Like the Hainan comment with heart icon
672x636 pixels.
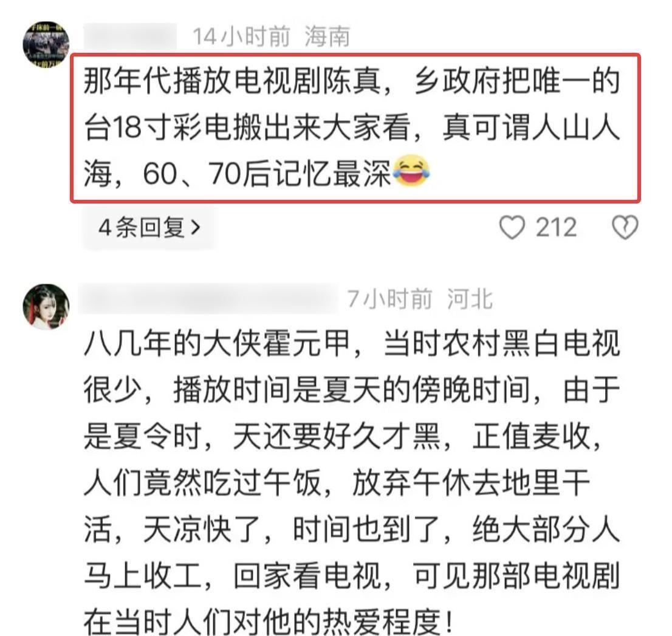point(512,227)
